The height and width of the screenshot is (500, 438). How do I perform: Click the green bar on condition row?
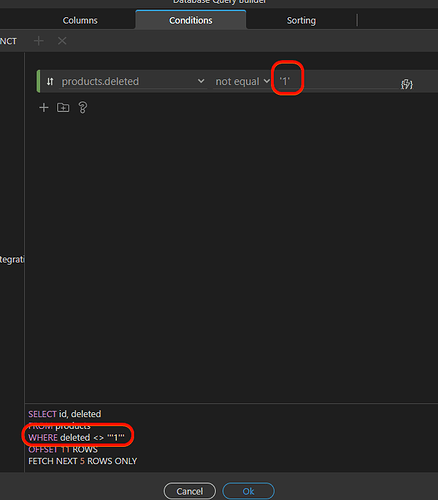[x=38, y=81]
